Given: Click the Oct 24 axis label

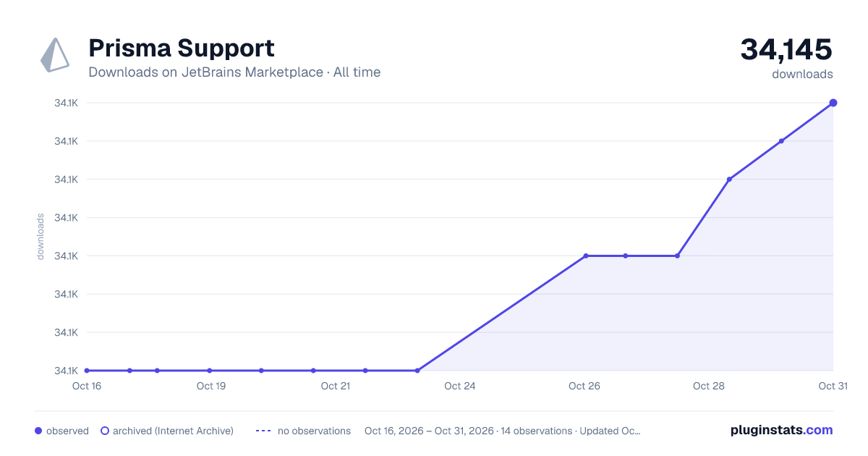Looking at the screenshot, I should 460,386.
